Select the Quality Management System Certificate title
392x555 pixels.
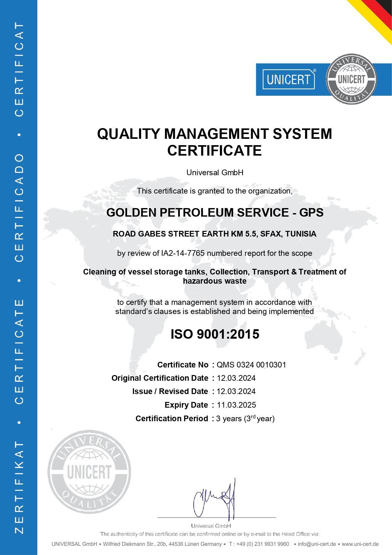click(214, 142)
